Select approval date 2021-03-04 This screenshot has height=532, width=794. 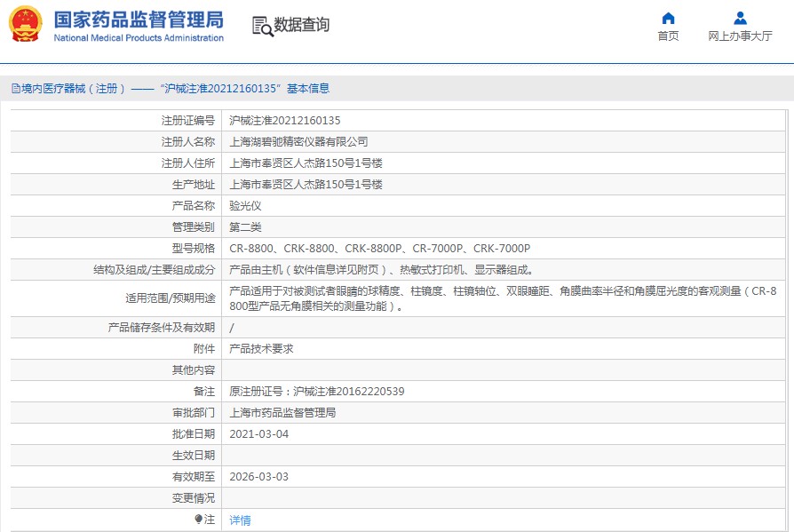(258, 433)
